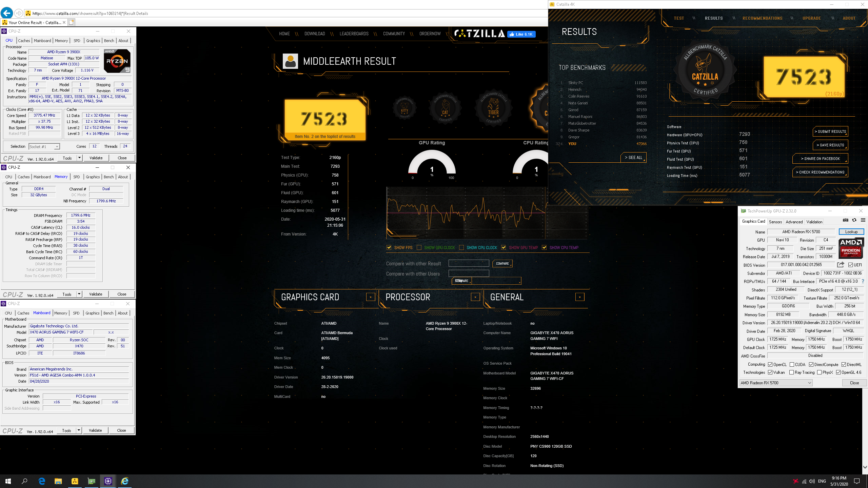Open the AMD Radeon RX 5700 GPU selector
The width and height of the screenshot is (868, 488).
tap(776, 383)
